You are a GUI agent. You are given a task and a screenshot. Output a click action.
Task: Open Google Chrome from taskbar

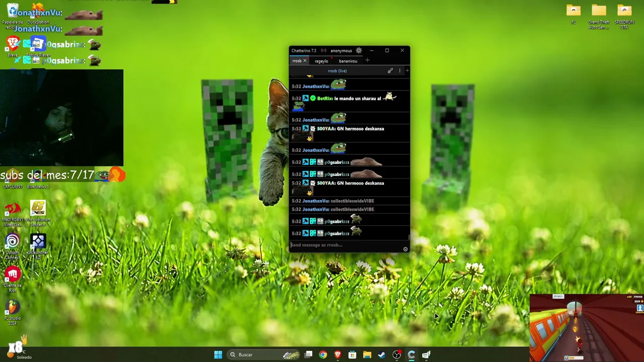tap(323, 355)
